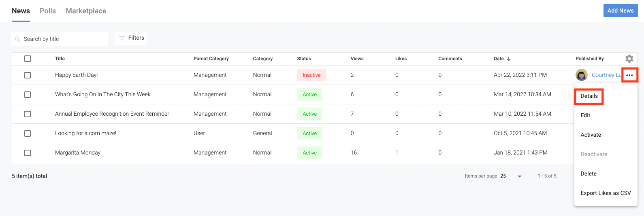Screen dimensions: 644x216
Task: Click the column settings gear icon
Action: tap(629, 59)
